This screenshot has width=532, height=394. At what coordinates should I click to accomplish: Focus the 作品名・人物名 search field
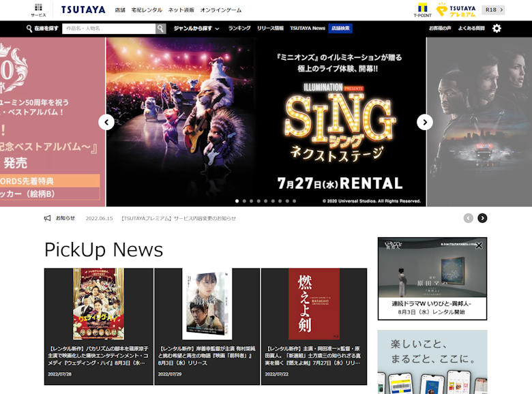point(109,29)
